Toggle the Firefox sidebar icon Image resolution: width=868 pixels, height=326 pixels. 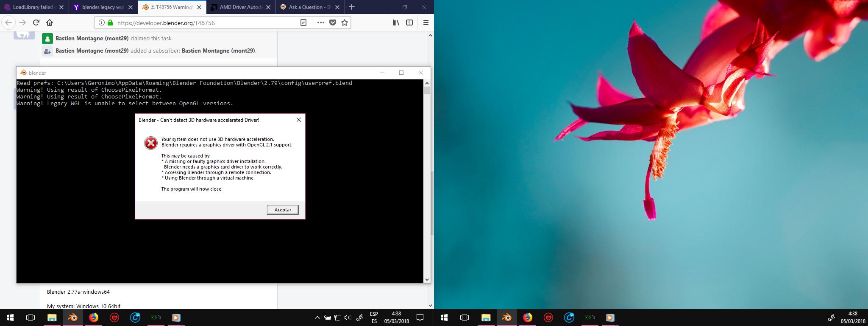click(409, 22)
